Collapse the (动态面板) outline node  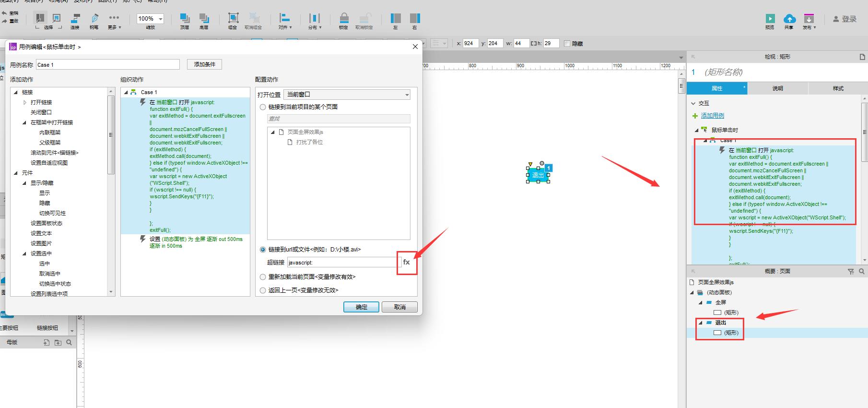click(692, 292)
